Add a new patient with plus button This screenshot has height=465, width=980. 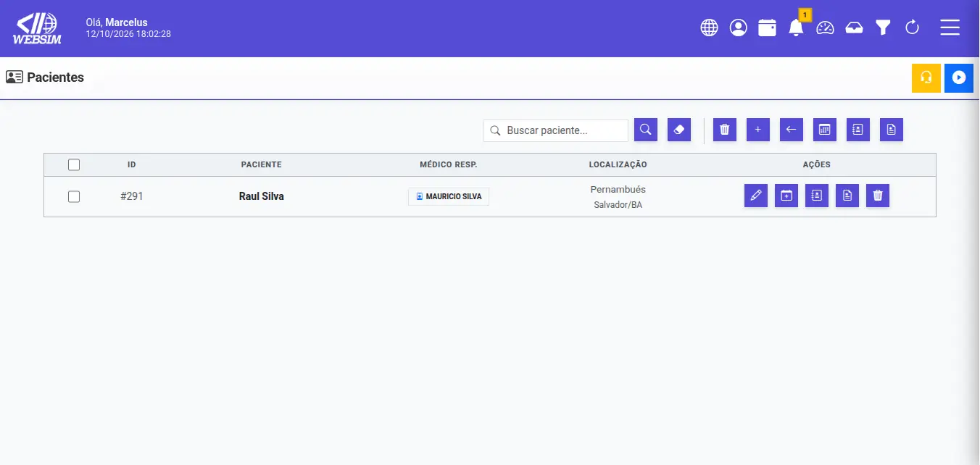[758, 130]
